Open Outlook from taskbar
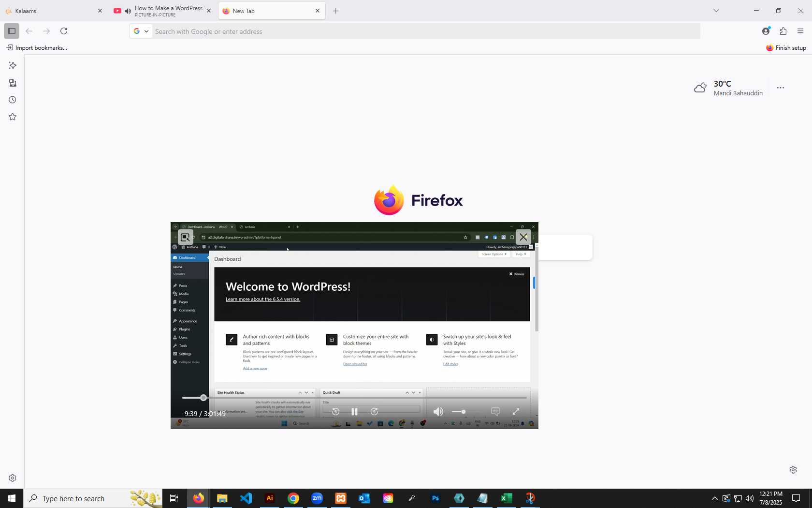Screen dimensions: 812x508 click(x=364, y=498)
